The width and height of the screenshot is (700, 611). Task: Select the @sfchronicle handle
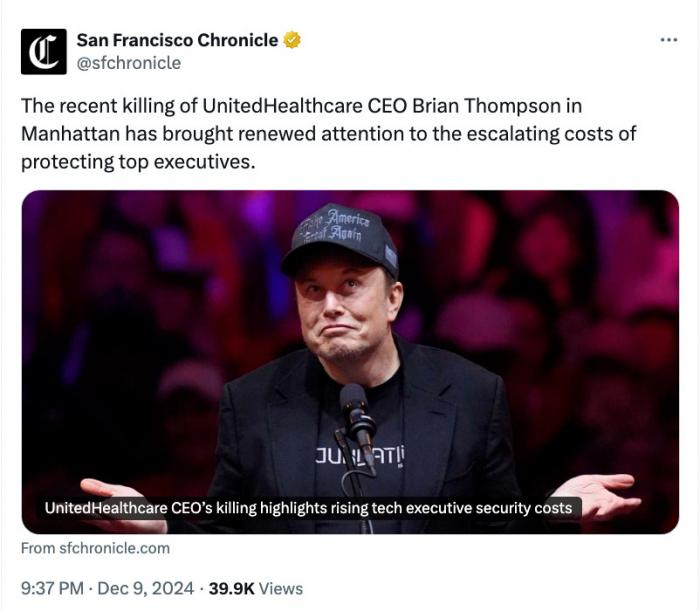129,63
